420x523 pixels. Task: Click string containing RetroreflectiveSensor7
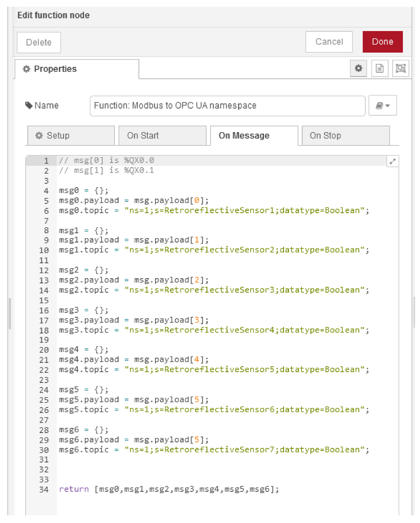244,449
